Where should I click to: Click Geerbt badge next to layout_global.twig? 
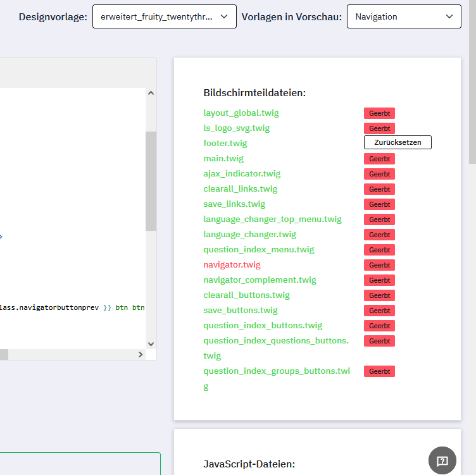[x=379, y=114]
